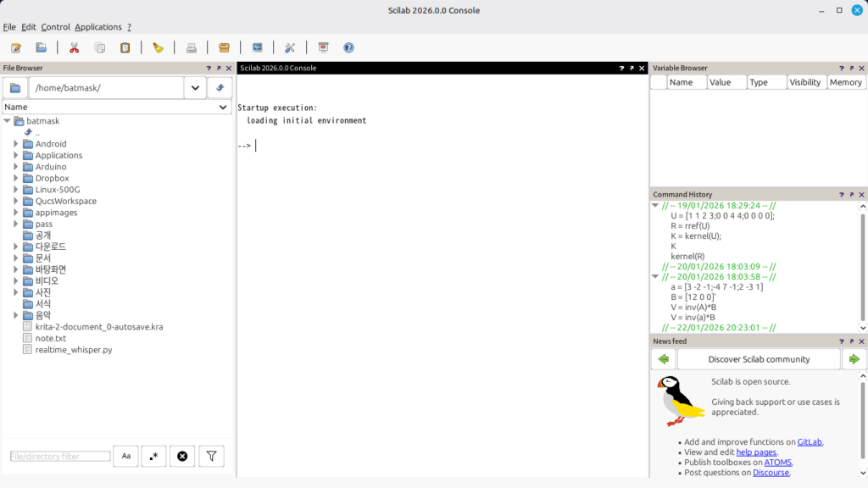Open Help browser question mark icon

pos(348,47)
